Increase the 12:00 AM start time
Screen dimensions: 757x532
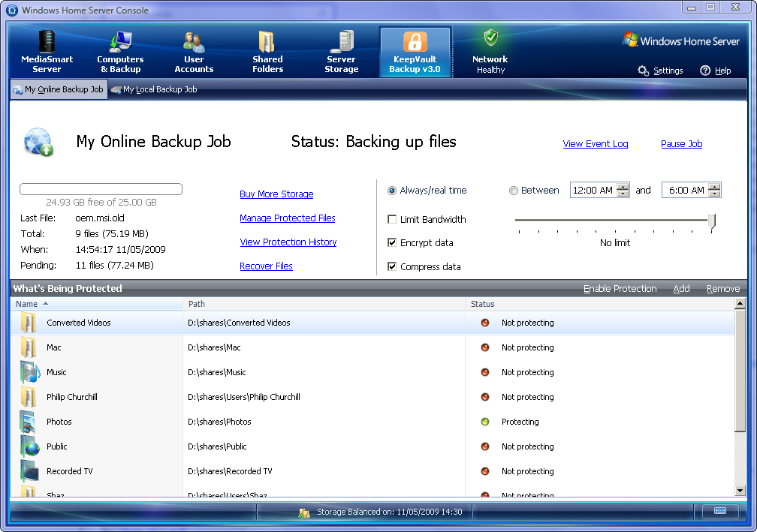(623, 187)
